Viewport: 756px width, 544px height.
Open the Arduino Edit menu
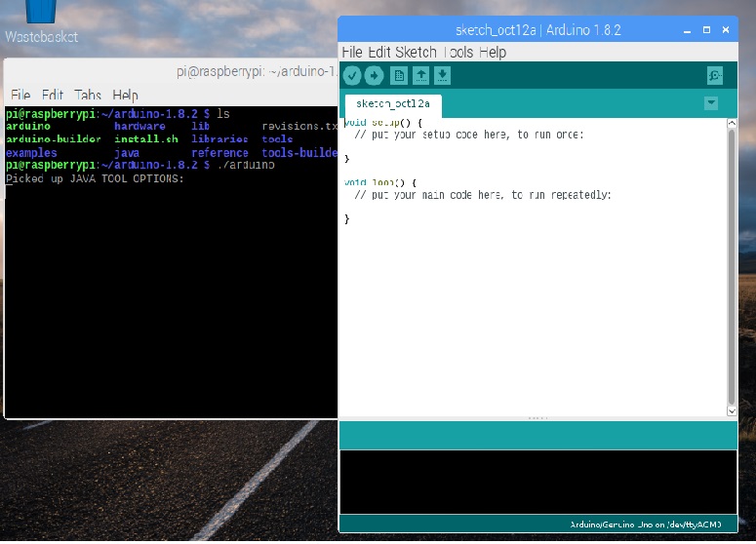379,52
